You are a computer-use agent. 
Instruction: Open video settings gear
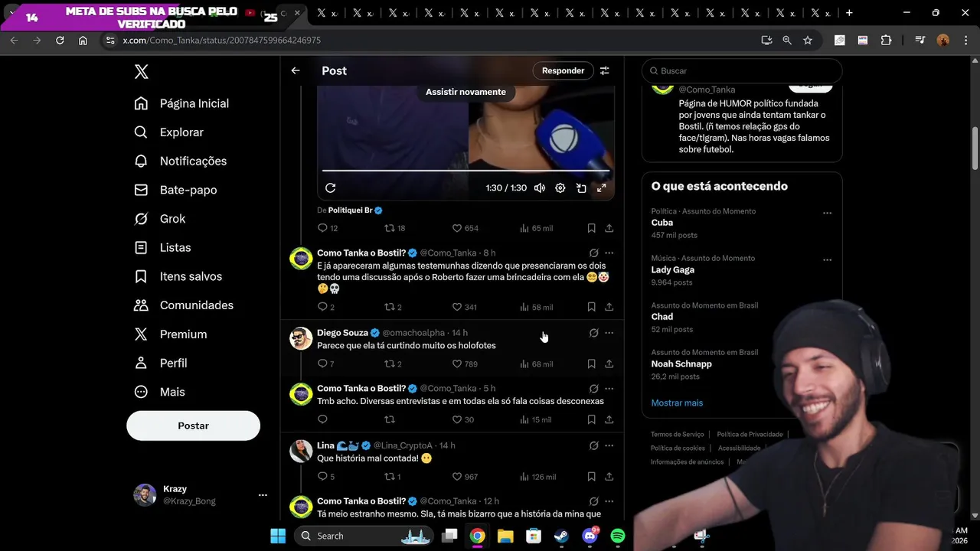560,187
